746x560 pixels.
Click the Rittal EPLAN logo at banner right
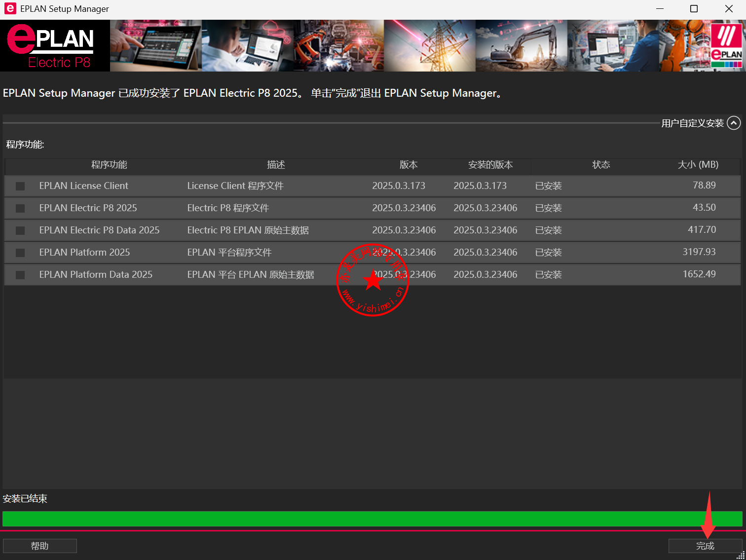tap(726, 46)
